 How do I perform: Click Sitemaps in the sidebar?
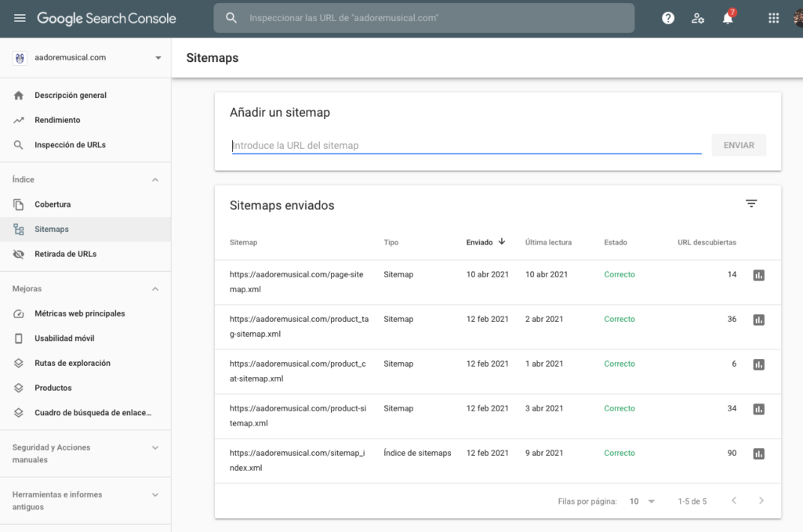(x=52, y=229)
